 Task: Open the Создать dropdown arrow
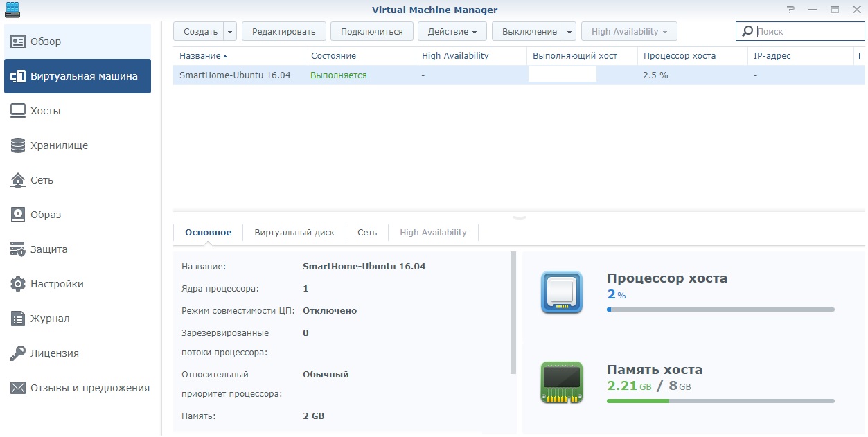pos(229,31)
